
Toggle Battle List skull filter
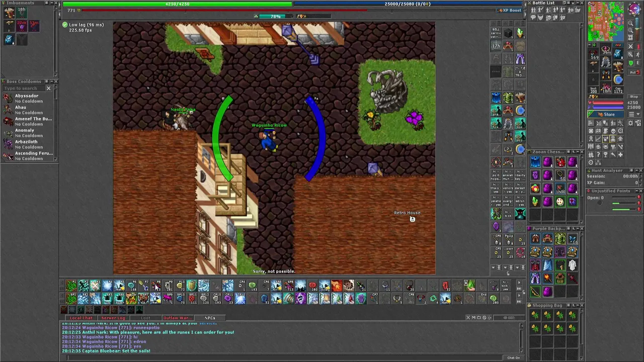click(548, 18)
